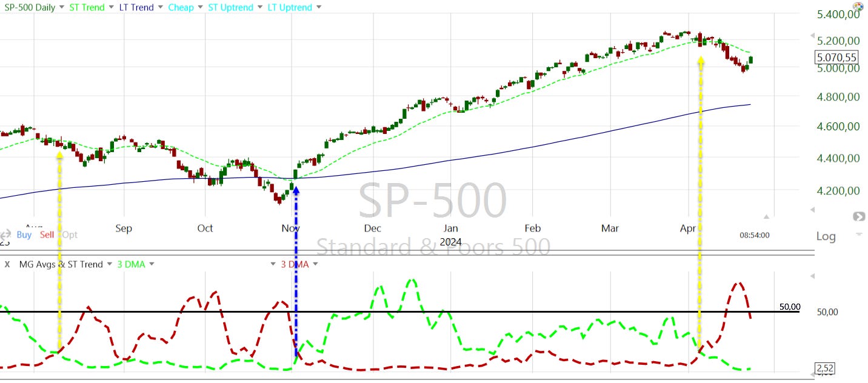Click the Opt button
The image size is (868, 383).
(70, 235)
